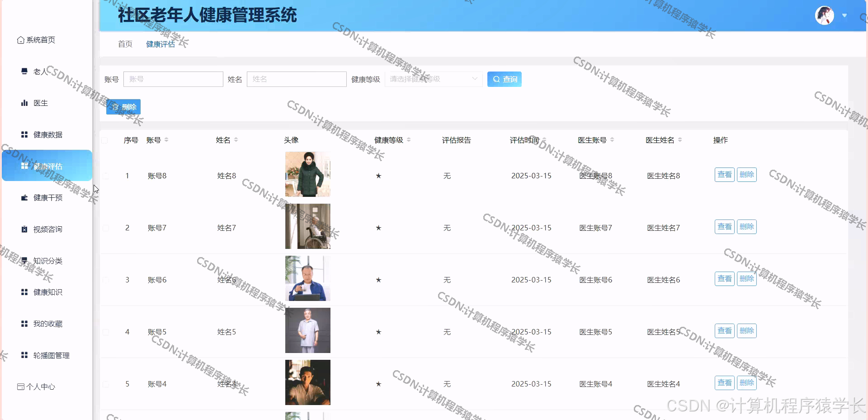Click the 查询 search button

point(505,79)
